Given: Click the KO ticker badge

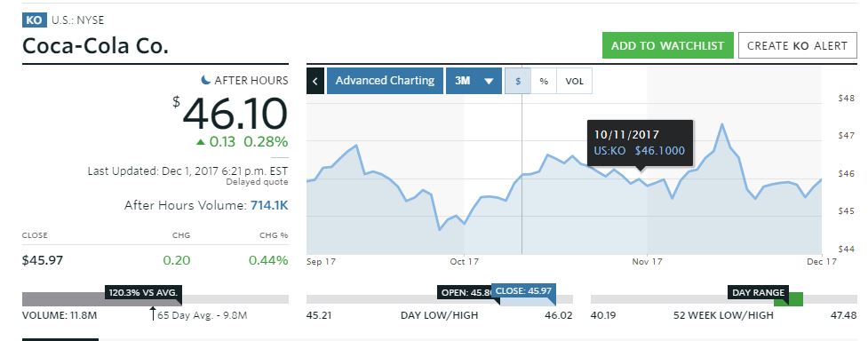Looking at the screenshot, I should 35,20.
